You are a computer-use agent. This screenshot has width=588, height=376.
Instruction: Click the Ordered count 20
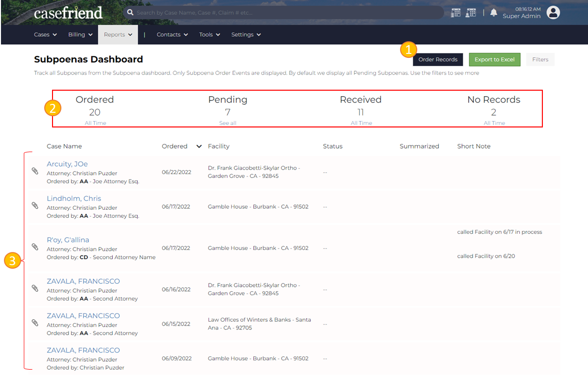click(x=95, y=112)
